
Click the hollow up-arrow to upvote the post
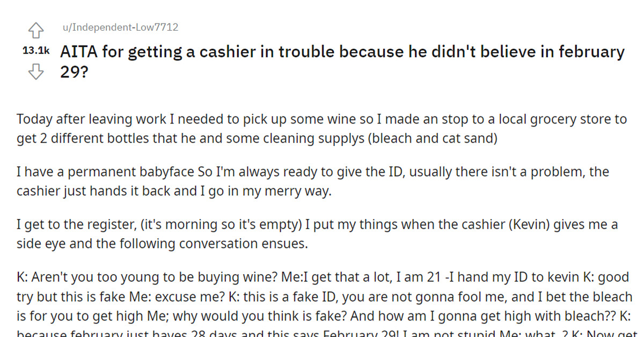36,31
